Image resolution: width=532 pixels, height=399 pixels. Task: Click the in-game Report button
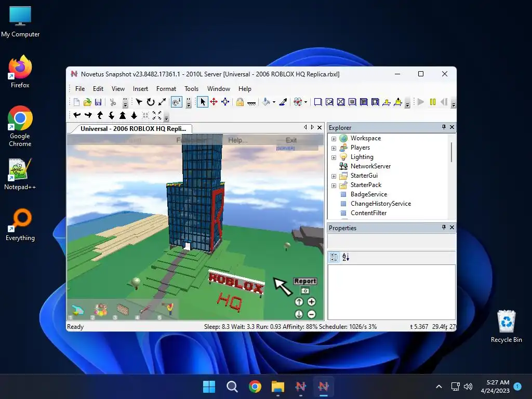click(305, 281)
